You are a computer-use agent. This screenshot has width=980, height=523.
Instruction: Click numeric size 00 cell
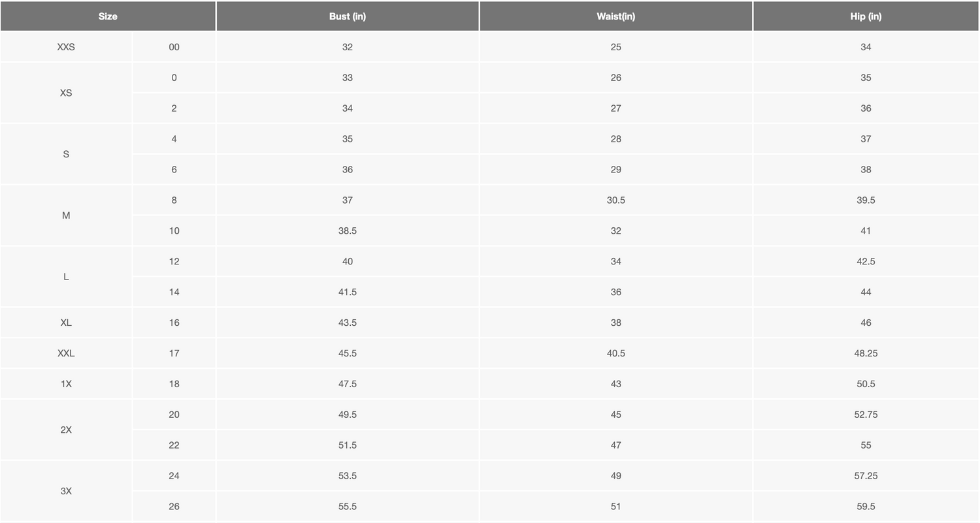point(174,47)
